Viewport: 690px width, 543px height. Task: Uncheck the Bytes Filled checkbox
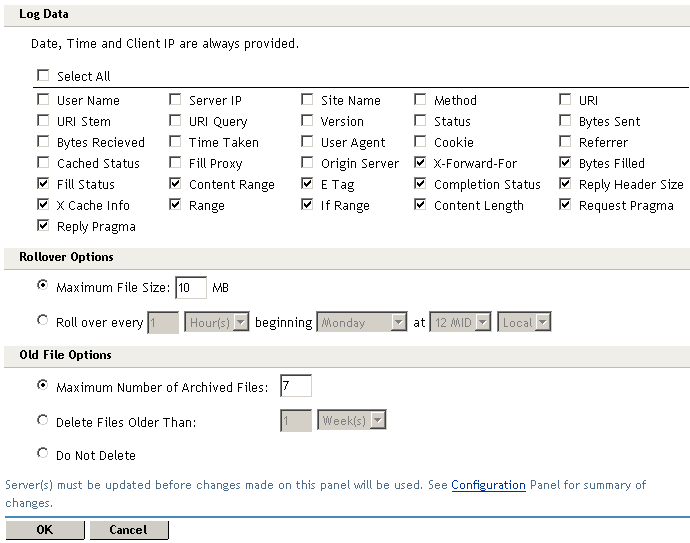click(565, 162)
